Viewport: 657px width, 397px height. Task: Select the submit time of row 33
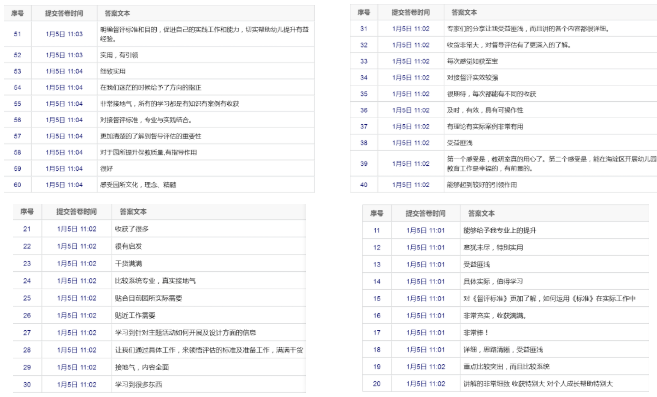tap(411, 61)
